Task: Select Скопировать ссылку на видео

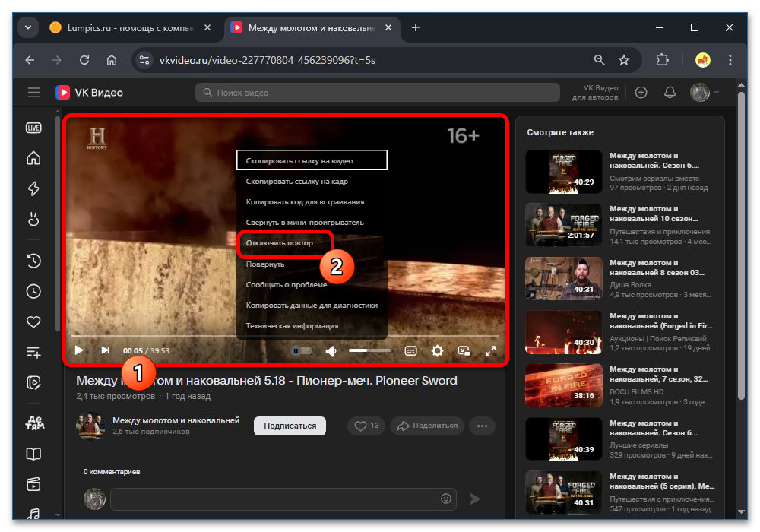Action: tap(312, 160)
